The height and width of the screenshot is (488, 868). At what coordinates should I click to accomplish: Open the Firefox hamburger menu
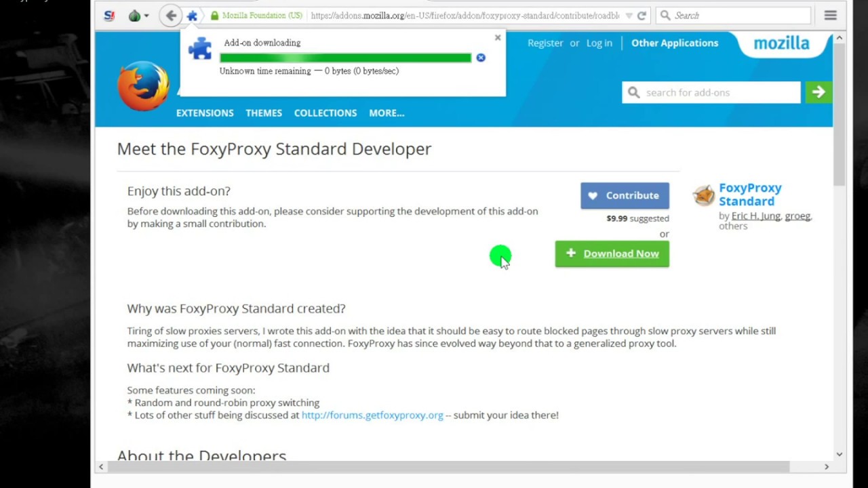click(831, 16)
